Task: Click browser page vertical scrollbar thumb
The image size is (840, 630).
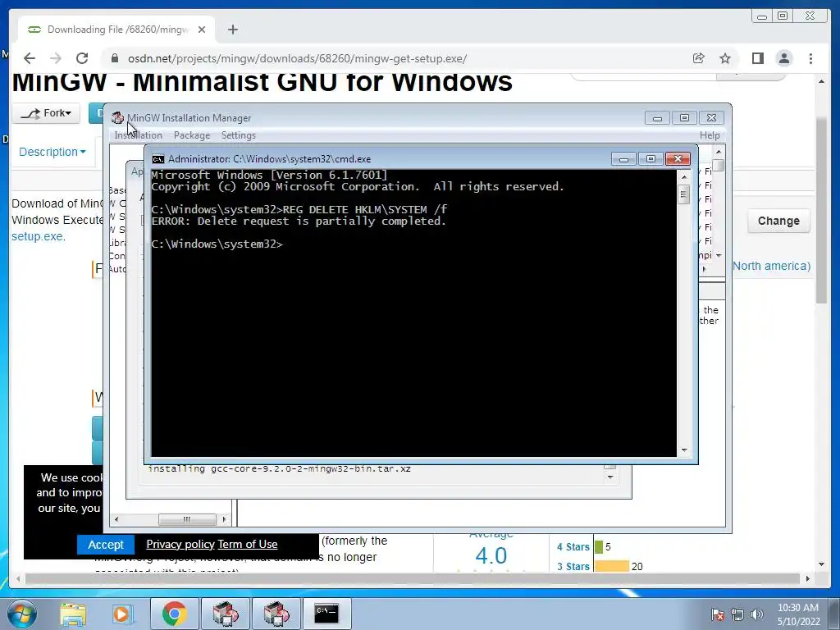Action: coord(821,210)
